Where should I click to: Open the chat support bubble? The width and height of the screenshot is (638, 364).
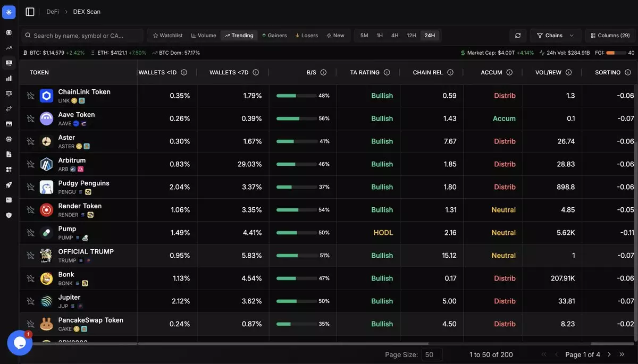point(20,343)
